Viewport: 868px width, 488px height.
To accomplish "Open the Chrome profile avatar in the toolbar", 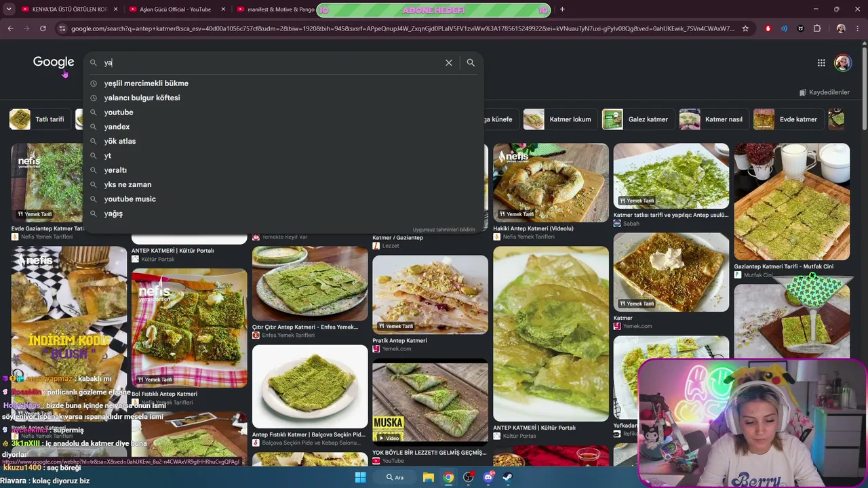I will (841, 28).
